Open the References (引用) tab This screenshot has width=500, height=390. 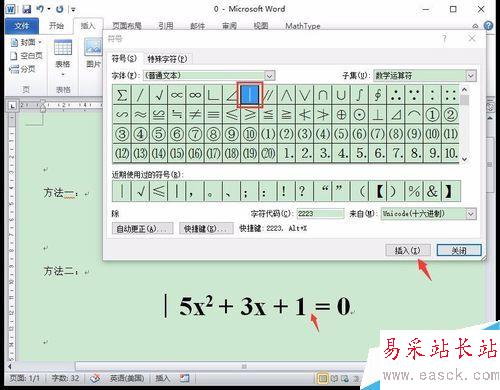click(166, 26)
